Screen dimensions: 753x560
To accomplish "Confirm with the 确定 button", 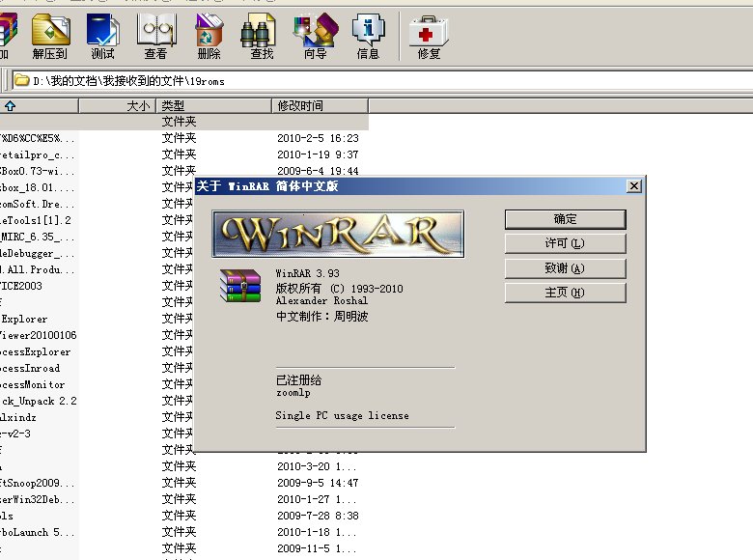I will pos(565,219).
